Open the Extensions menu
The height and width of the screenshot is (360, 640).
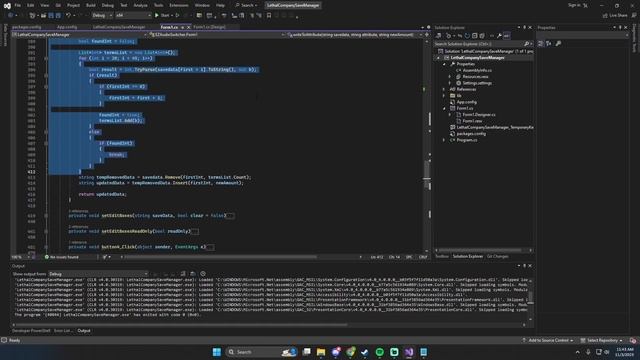point(179,5)
